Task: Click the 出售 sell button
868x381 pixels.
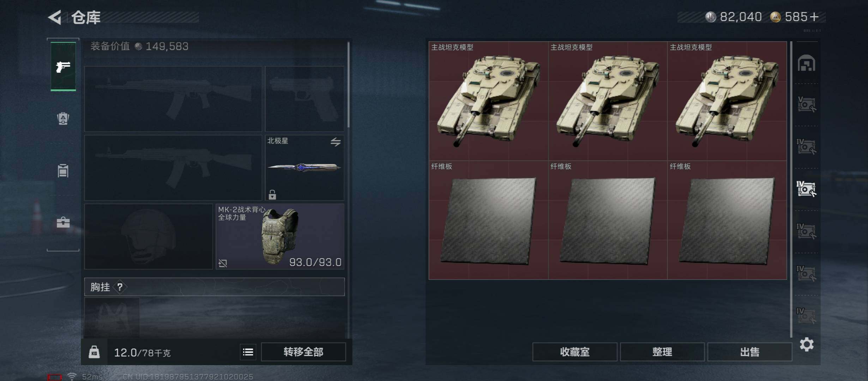Action: tap(750, 352)
